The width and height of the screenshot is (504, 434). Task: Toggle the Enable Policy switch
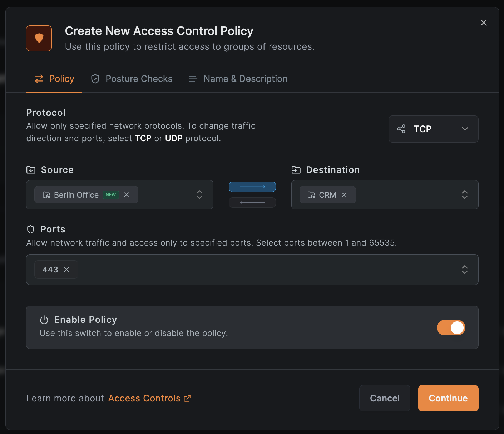pos(451,327)
